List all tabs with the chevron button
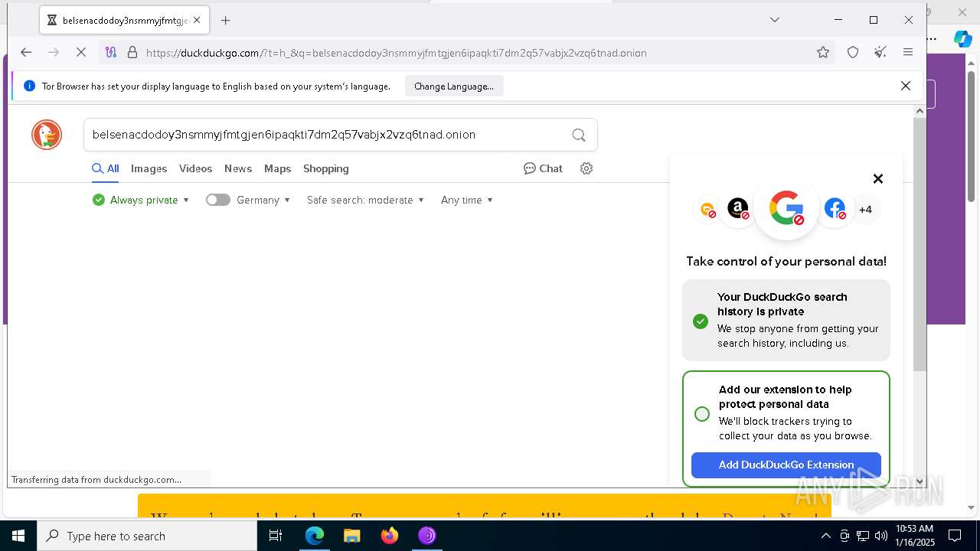980x551 pixels. point(775,20)
